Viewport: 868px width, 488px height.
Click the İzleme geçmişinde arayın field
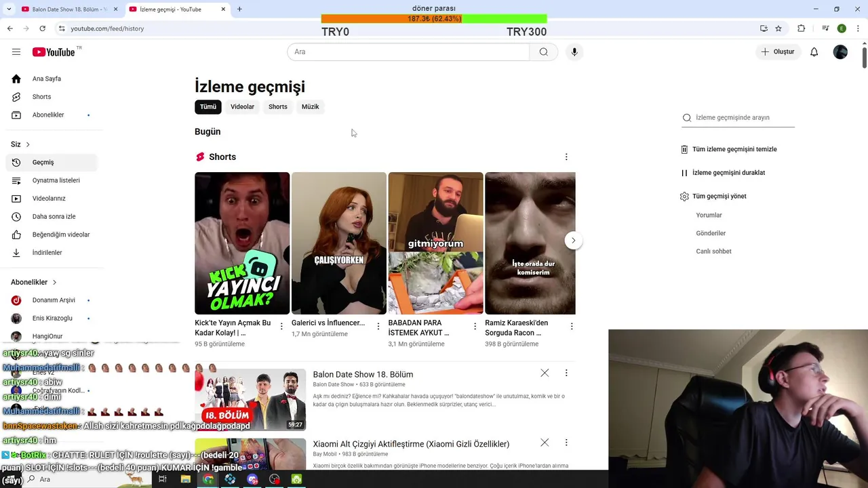coord(738,118)
